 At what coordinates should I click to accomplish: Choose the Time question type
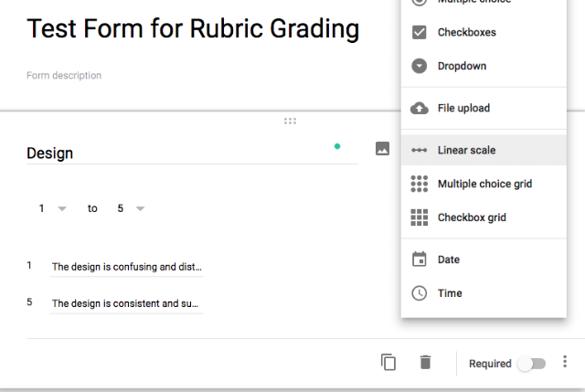click(x=484, y=293)
